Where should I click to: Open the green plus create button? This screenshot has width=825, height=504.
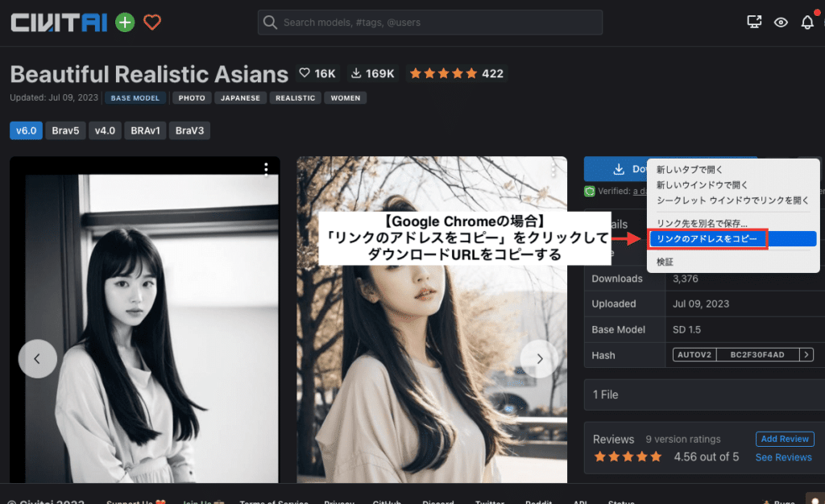click(124, 22)
